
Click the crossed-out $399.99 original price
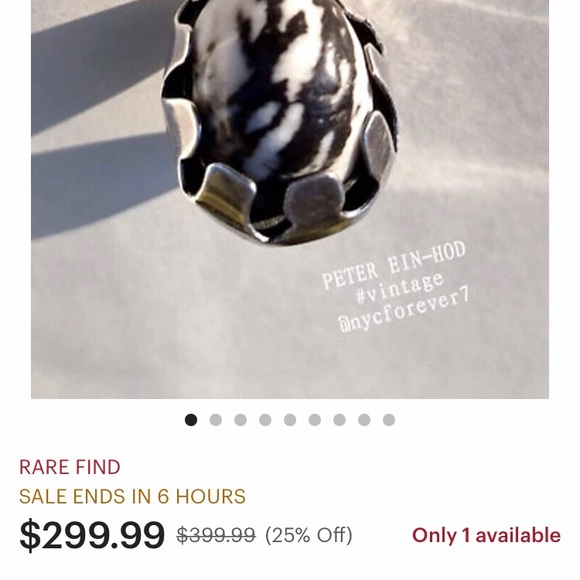pyautogui.click(x=216, y=535)
